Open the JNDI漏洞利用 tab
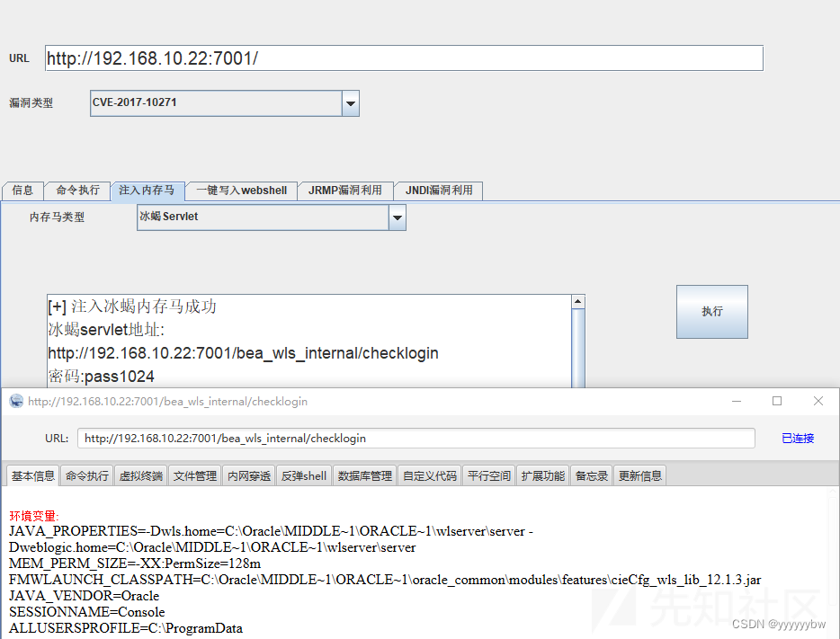840x639 pixels. (439, 191)
